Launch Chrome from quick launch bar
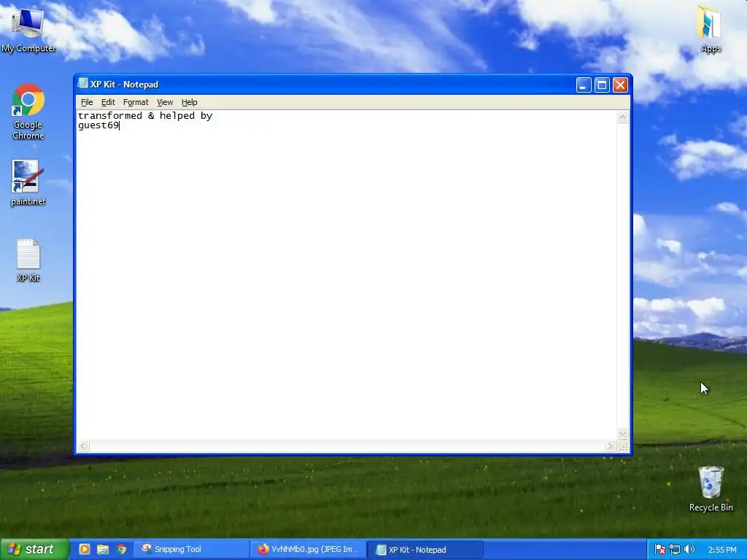 (x=122, y=549)
